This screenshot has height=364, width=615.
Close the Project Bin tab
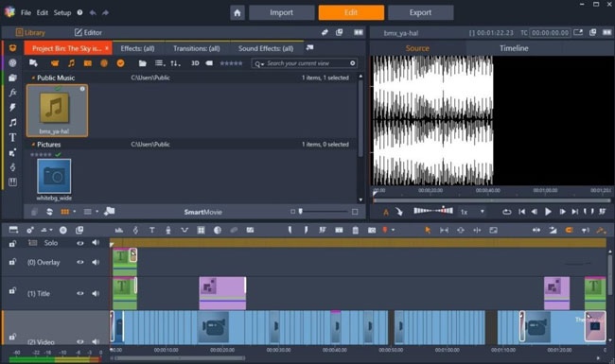coord(107,48)
